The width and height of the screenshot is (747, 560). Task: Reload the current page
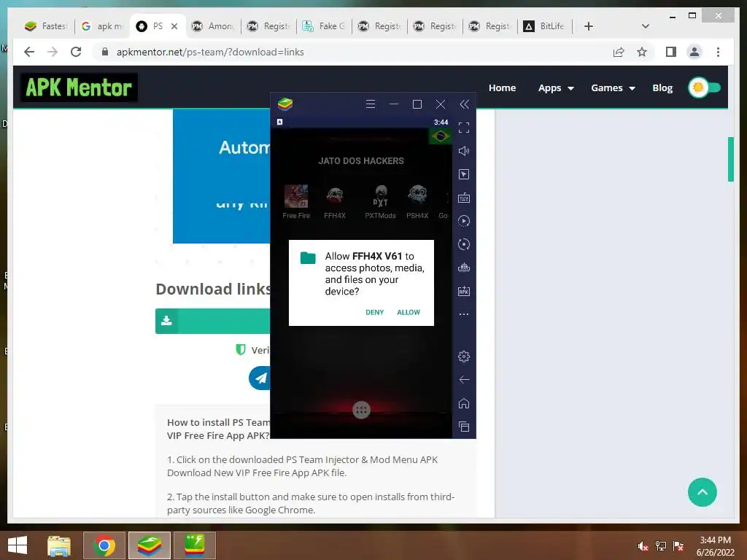76,52
